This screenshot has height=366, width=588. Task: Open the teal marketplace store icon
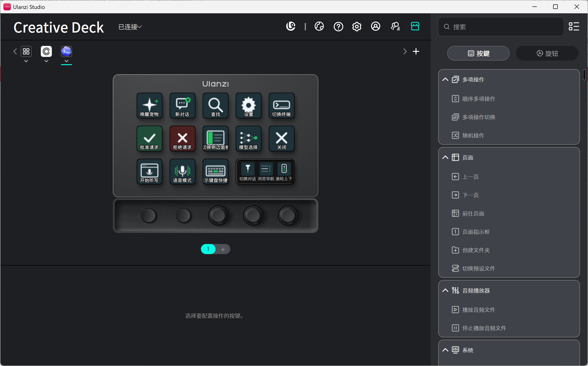(415, 26)
